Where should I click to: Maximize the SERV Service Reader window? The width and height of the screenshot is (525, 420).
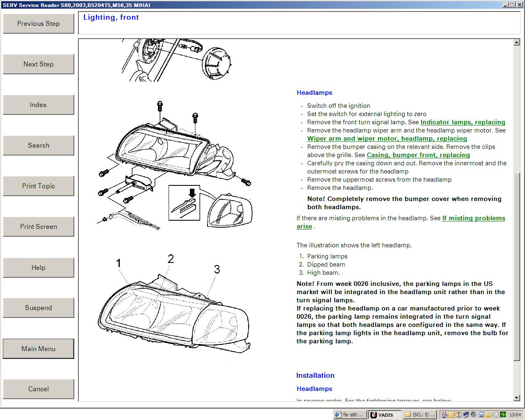tap(512, 5)
